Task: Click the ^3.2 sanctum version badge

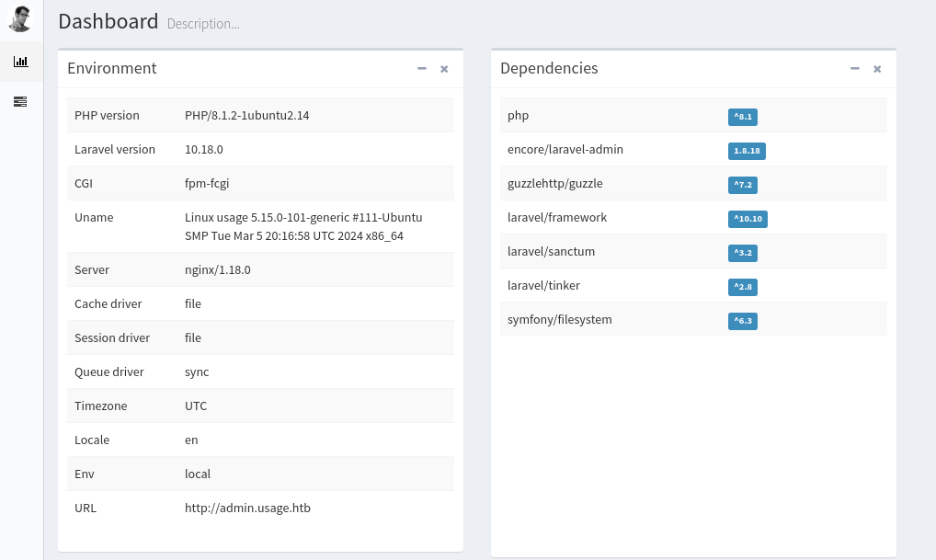Action: [743, 253]
